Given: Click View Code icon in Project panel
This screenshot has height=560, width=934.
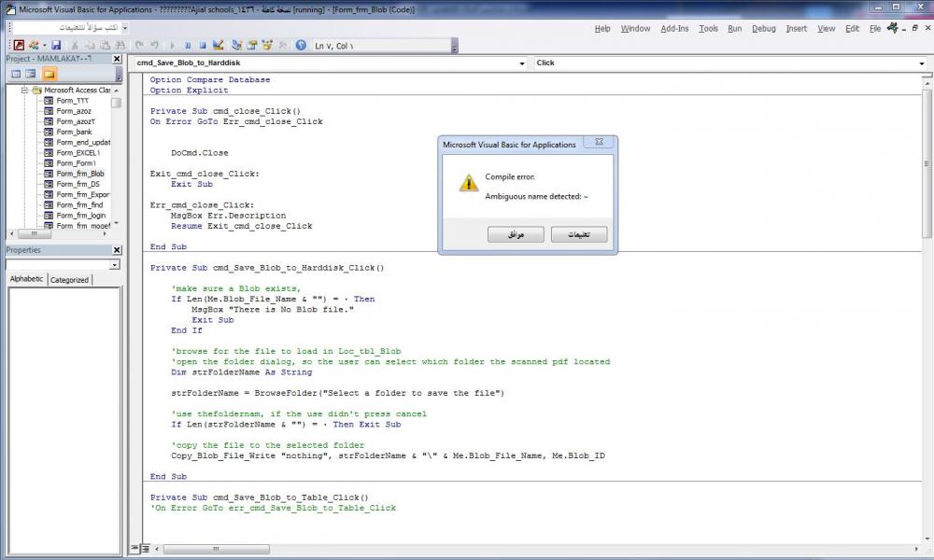Looking at the screenshot, I should tap(16, 74).
